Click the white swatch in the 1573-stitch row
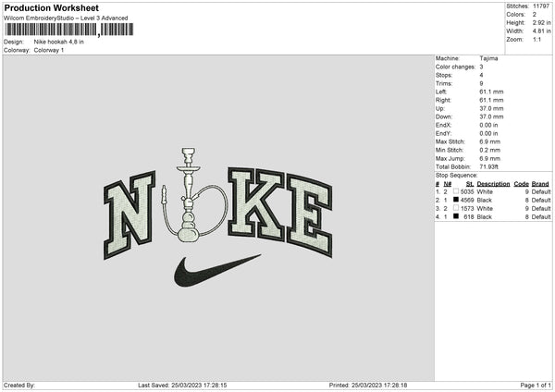 pos(456,208)
